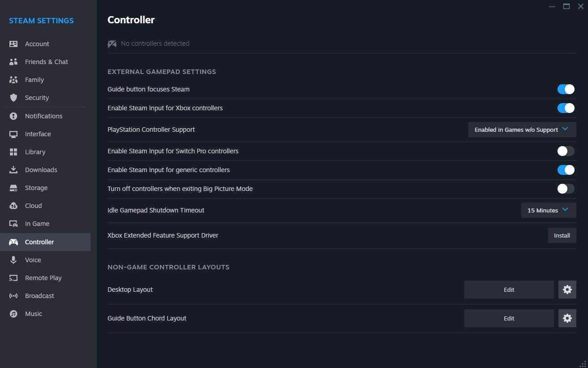Edit the Desktop Layout
This screenshot has width=588, height=368.
click(x=509, y=290)
